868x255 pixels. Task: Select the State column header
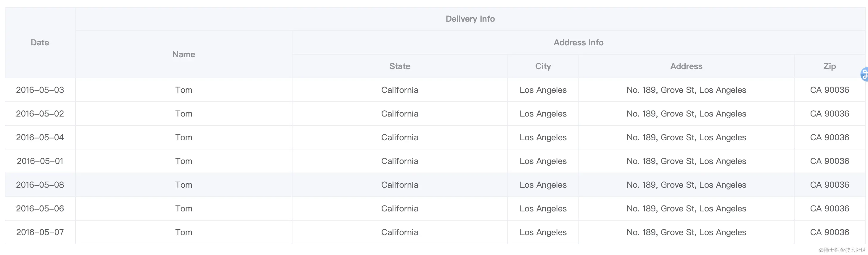400,66
